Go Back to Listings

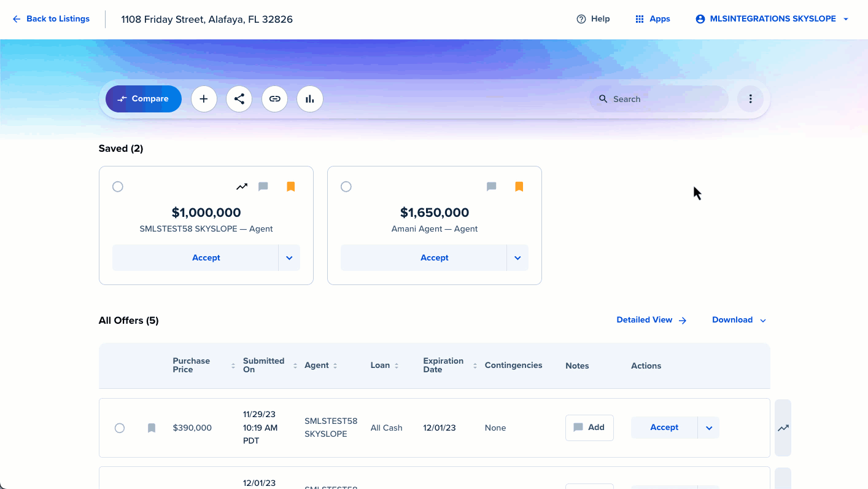click(x=51, y=19)
